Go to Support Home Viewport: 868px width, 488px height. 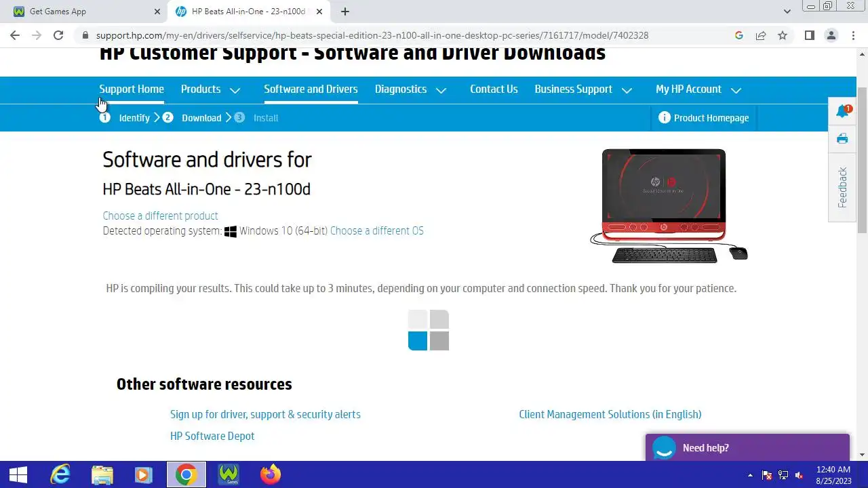click(x=132, y=89)
